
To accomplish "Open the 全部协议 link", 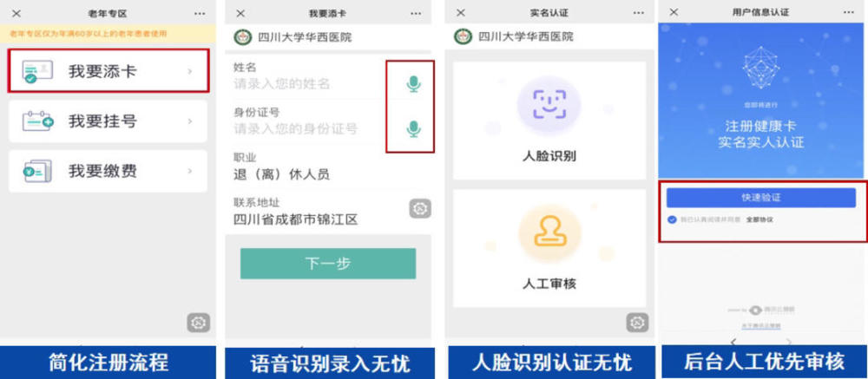I will pyautogui.click(x=759, y=219).
